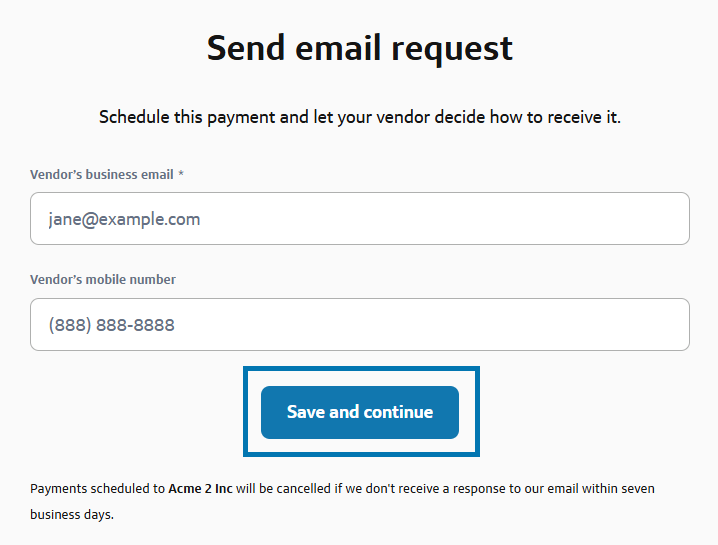Click the required asterisk beside business email
The height and width of the screenshot is (545, 718).
tap(181, 175)
